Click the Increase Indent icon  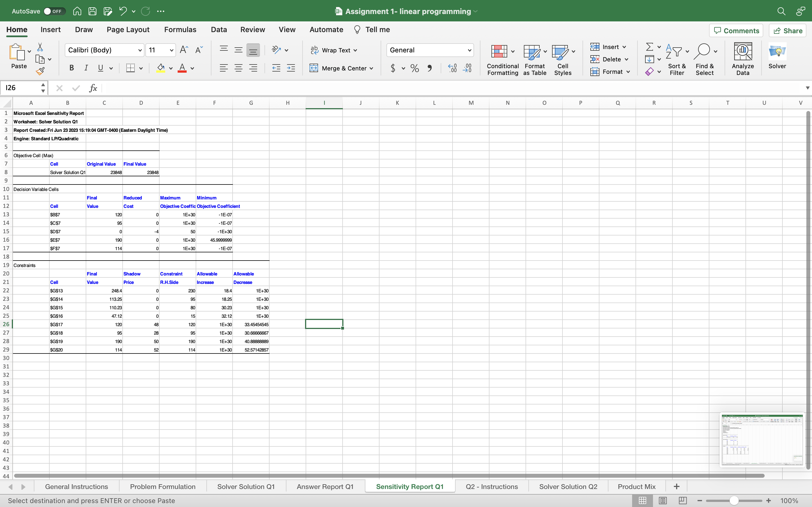291,68
